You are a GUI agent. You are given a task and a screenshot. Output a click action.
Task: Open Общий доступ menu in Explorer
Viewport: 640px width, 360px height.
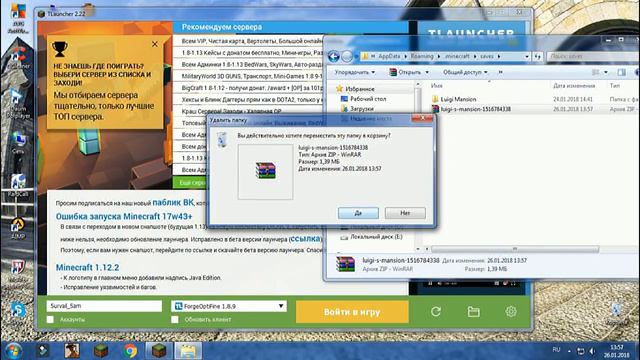pyautogui.click(x=465, y=72)
